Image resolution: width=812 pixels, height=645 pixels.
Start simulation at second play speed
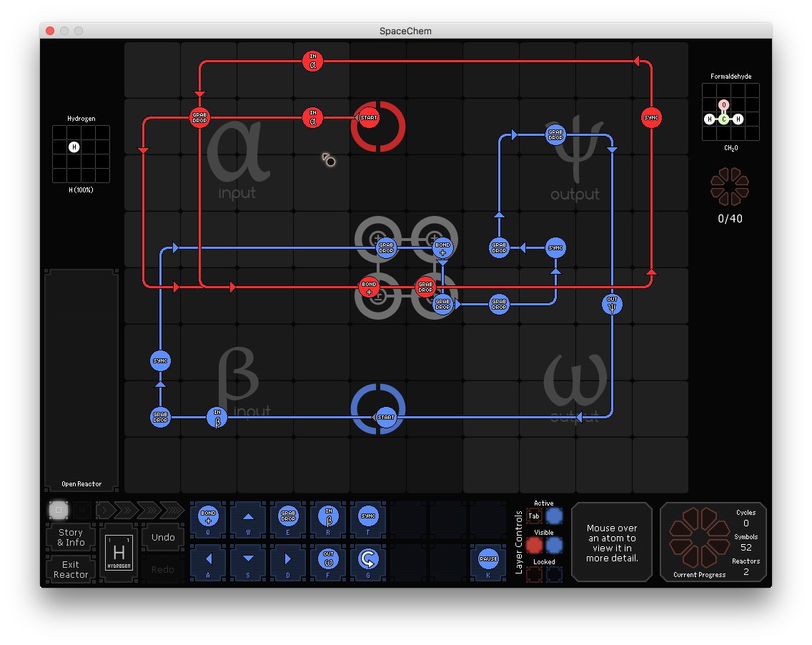(x=126, y=510)
